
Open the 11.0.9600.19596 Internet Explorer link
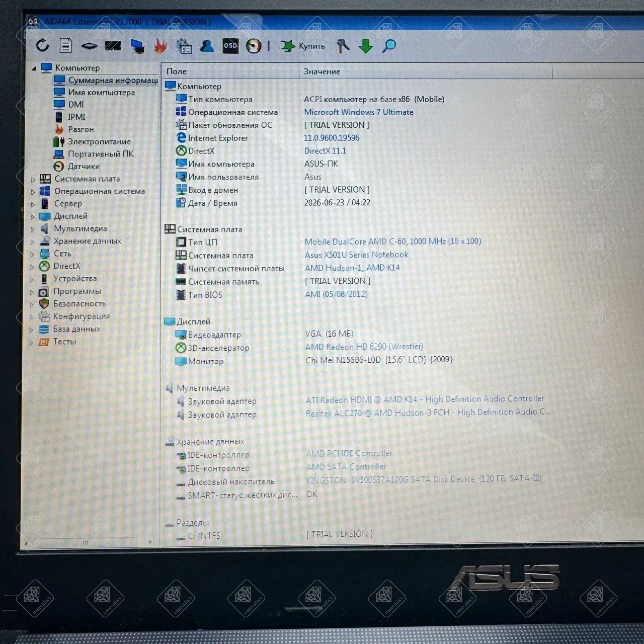tap(332, 138)
